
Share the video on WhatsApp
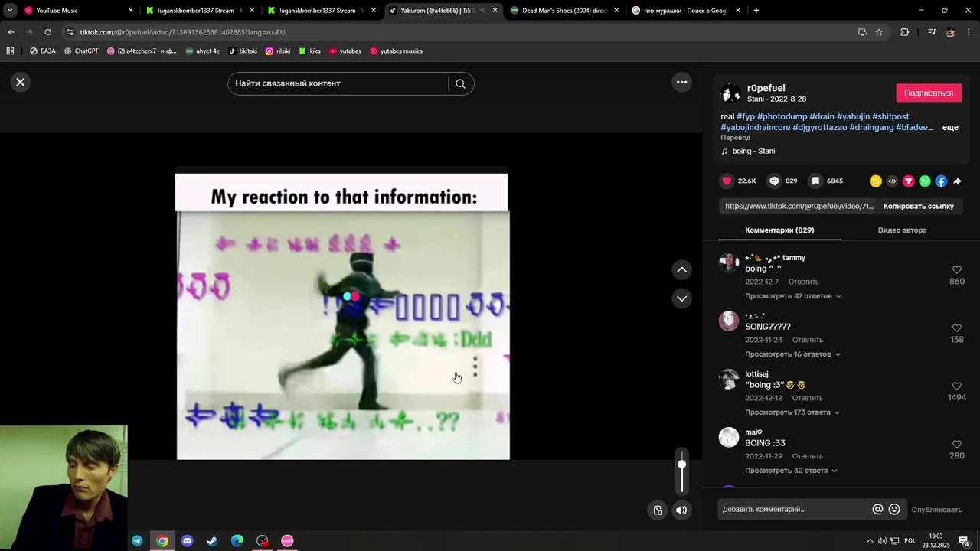pyautogui.click(x=925, y=181)
